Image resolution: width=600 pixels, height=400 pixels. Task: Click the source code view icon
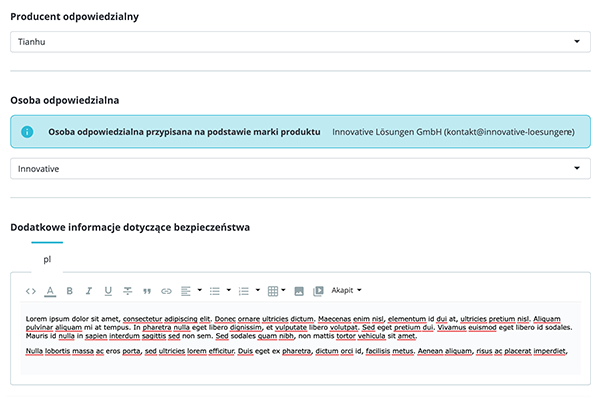coord(31,291)
